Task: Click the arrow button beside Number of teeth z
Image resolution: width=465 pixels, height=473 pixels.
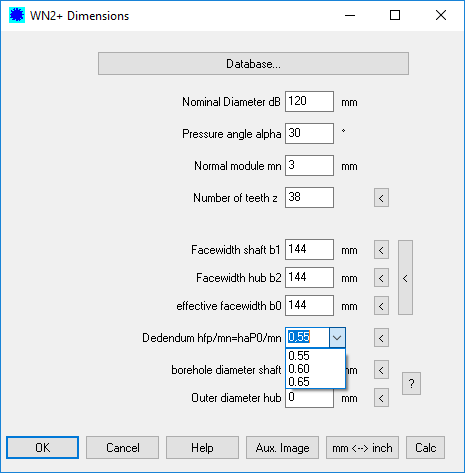Action: tap(381, 198)
